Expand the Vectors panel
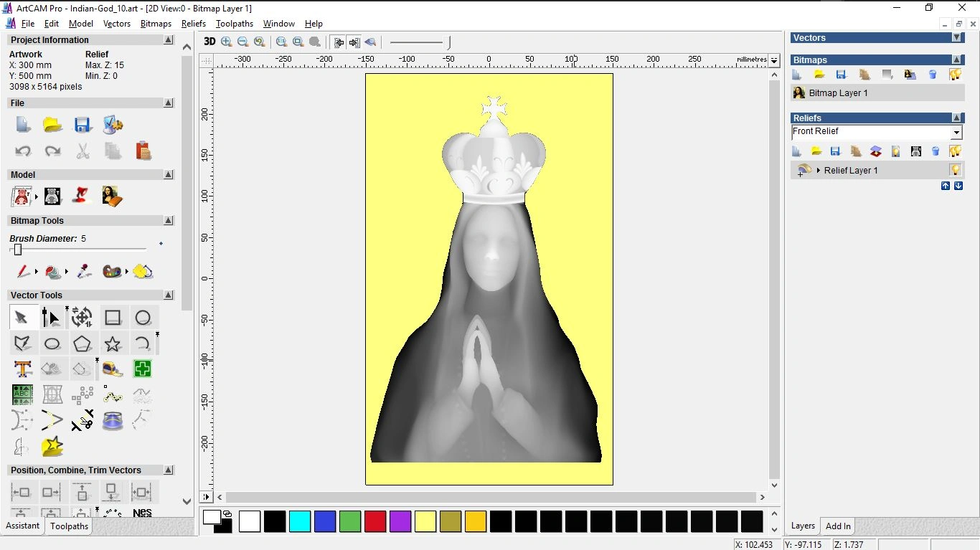The image size is (980, 550). click(x=956, y=37)
